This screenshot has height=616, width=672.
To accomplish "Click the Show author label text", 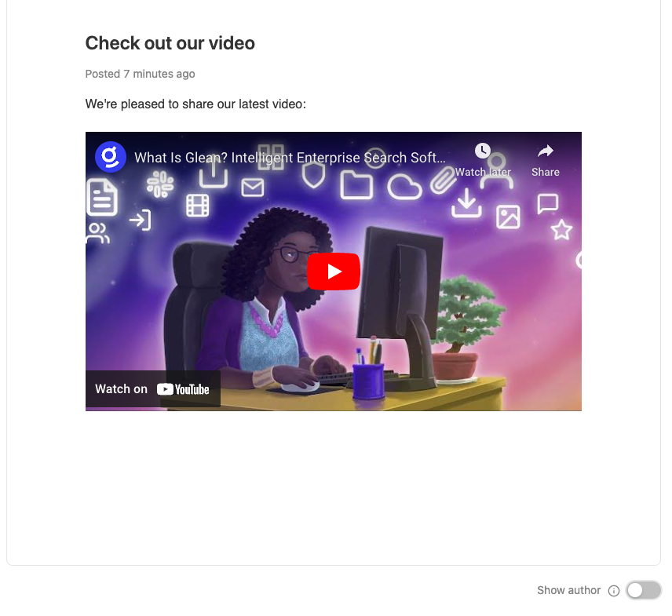I will click(x=568, y=590).
